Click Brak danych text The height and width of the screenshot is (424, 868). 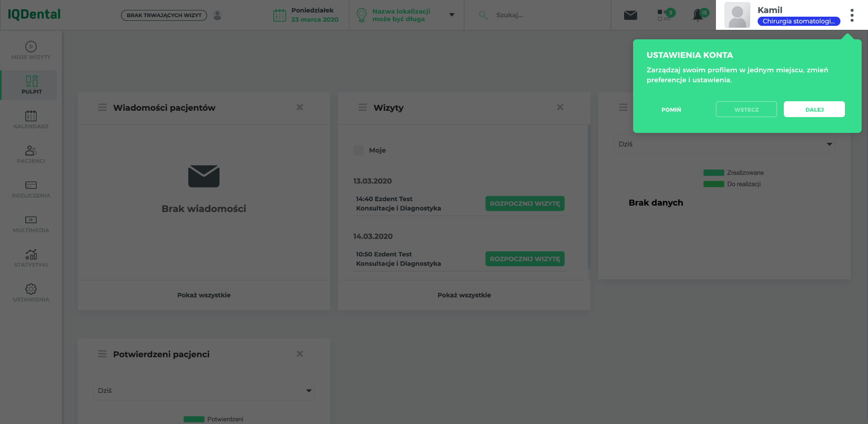pos(656,203)
